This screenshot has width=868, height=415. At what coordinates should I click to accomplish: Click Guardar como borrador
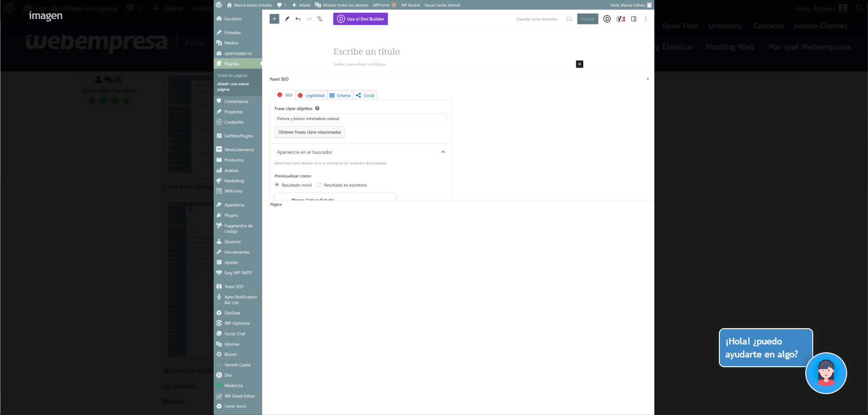tap(537, 19)
